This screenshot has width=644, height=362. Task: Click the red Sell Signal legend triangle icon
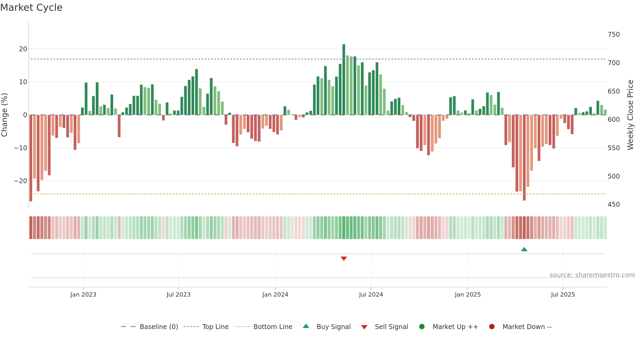[364, 327]
